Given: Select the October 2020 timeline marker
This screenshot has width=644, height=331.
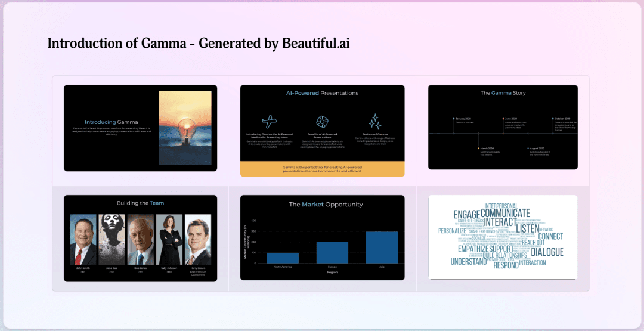Looking at the screenshot, I should coord(553,119).
